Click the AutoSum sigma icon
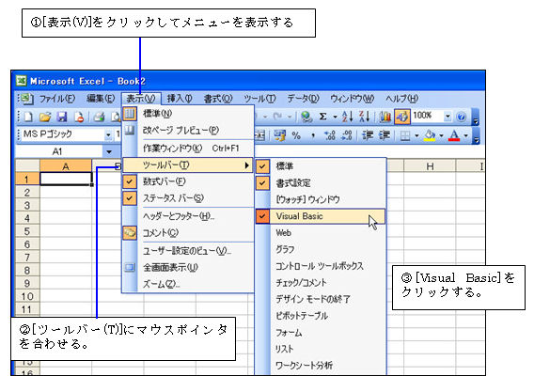The image size is (534, 392). (322, 117)
